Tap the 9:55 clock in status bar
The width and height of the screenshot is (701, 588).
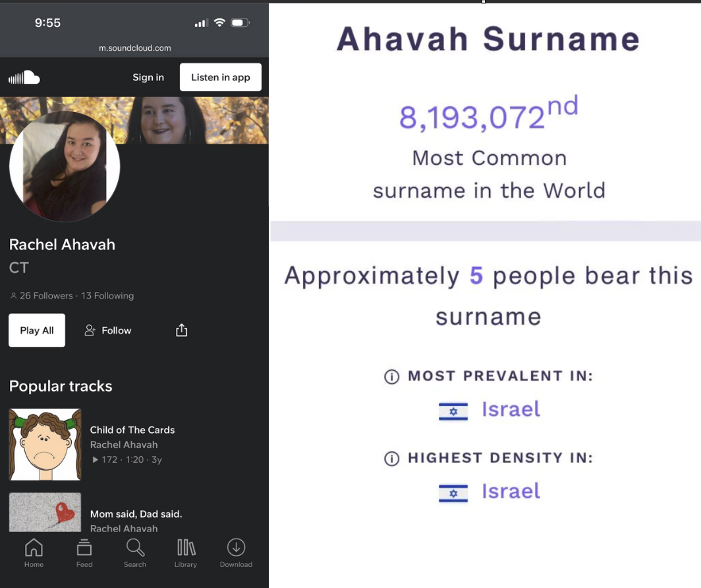(x=48, y=23)
